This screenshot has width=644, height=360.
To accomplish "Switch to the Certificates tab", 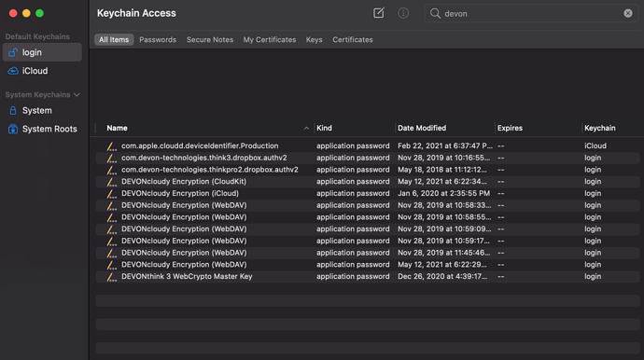I will (353, 40).
